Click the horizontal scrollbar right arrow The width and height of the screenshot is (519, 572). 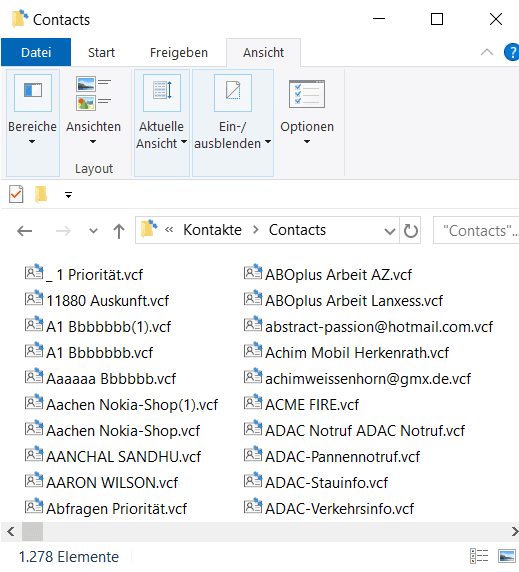tap(514, 532)
